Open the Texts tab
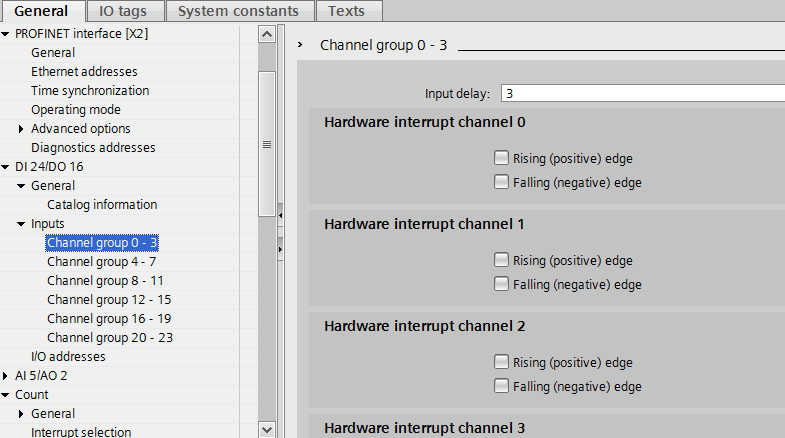Image resolution: width=785 pixels, height=438 pixels. (346, 12)
